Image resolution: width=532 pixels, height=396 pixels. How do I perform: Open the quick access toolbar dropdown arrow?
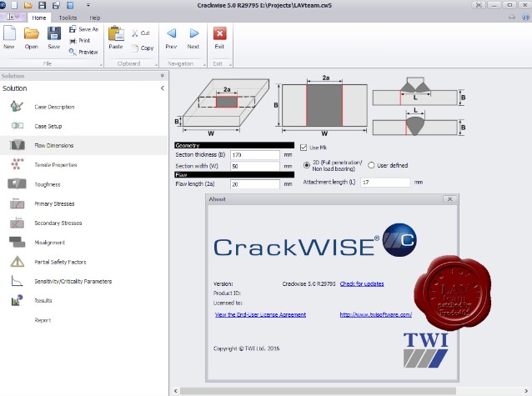point(88,5)
